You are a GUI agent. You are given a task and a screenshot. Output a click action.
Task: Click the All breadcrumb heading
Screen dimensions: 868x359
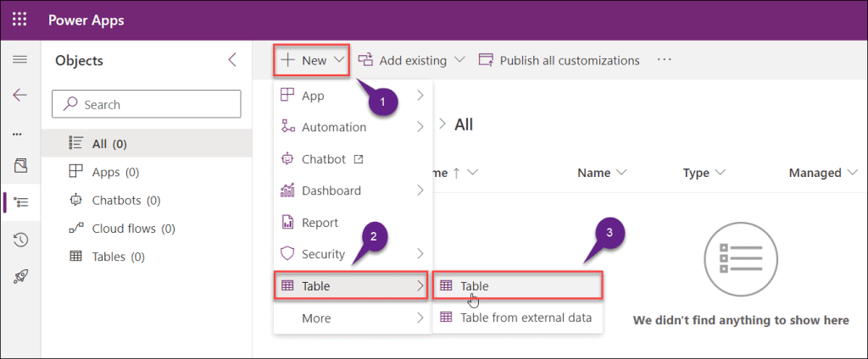(464, 125)
